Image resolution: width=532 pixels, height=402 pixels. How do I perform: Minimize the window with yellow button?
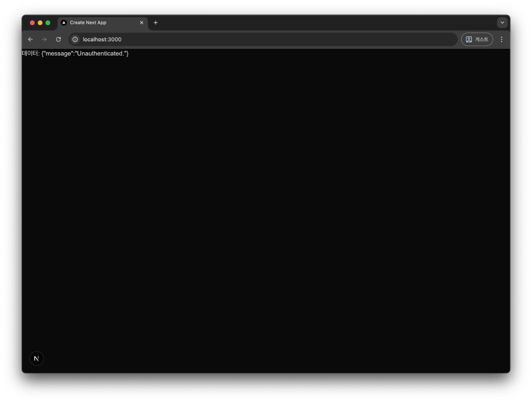pyautogui.click(x=40, y=23)
